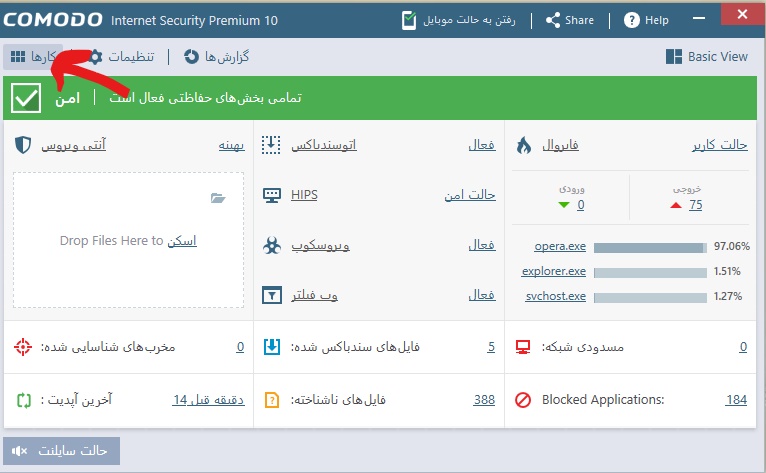
Task: Click the open folder icon in drop area
Action: pyautogui.click(x=218, y=198)
